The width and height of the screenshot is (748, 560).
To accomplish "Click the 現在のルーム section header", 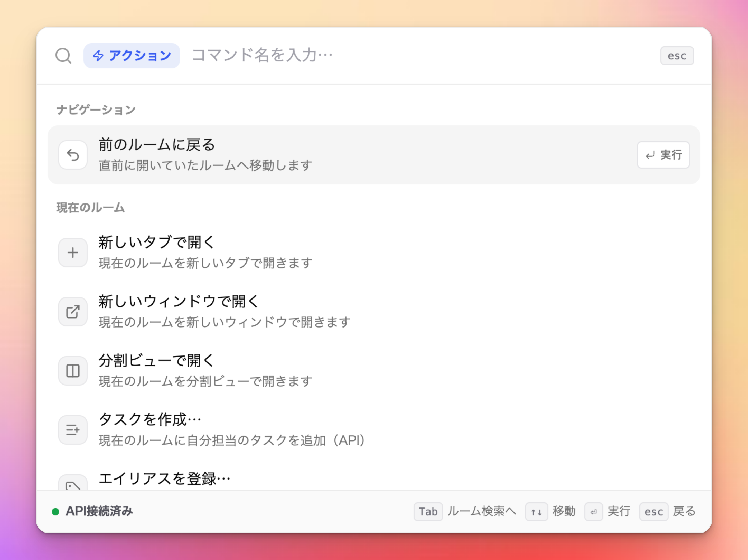I will (90, 207).
